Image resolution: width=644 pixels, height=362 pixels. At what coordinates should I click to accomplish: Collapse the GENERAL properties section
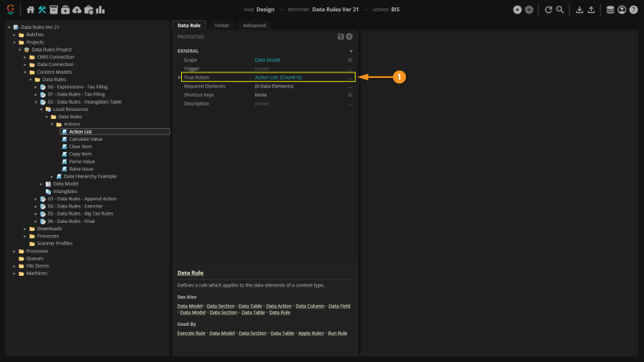[350, 51]
